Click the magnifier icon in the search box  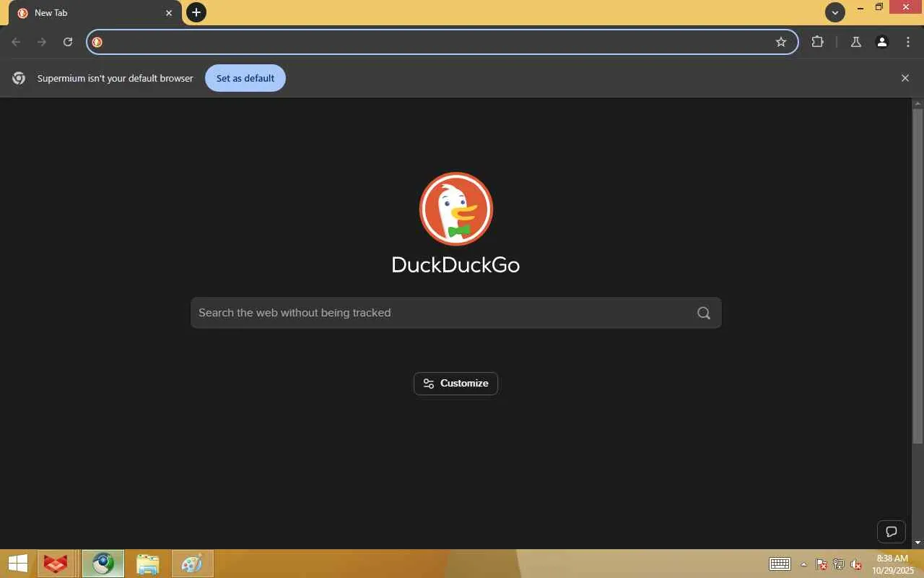pos(704,313)
